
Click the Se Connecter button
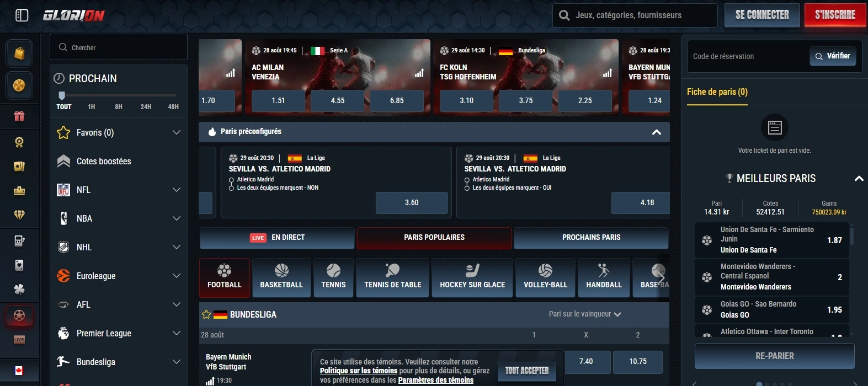click(x=762, y=15)
